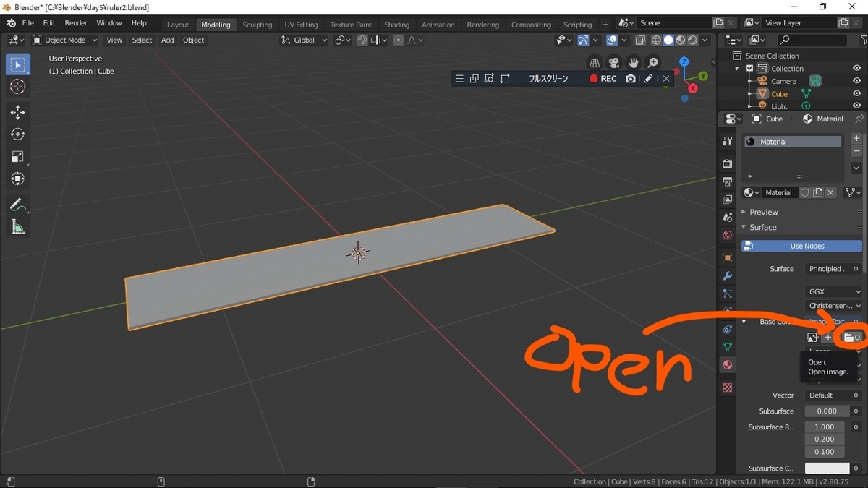Switch to solid viewport shading
The width and height of the screenshot is (868, 488).
point(668,40)
